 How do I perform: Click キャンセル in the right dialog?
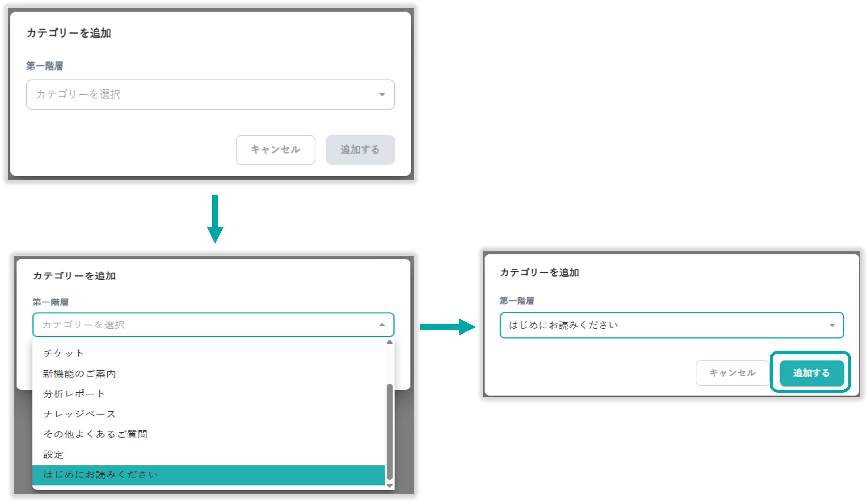point(732,373)
